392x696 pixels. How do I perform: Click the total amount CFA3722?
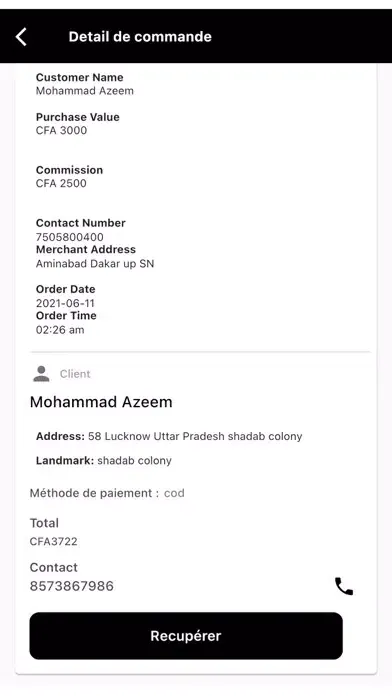click(x=53, y=542)
